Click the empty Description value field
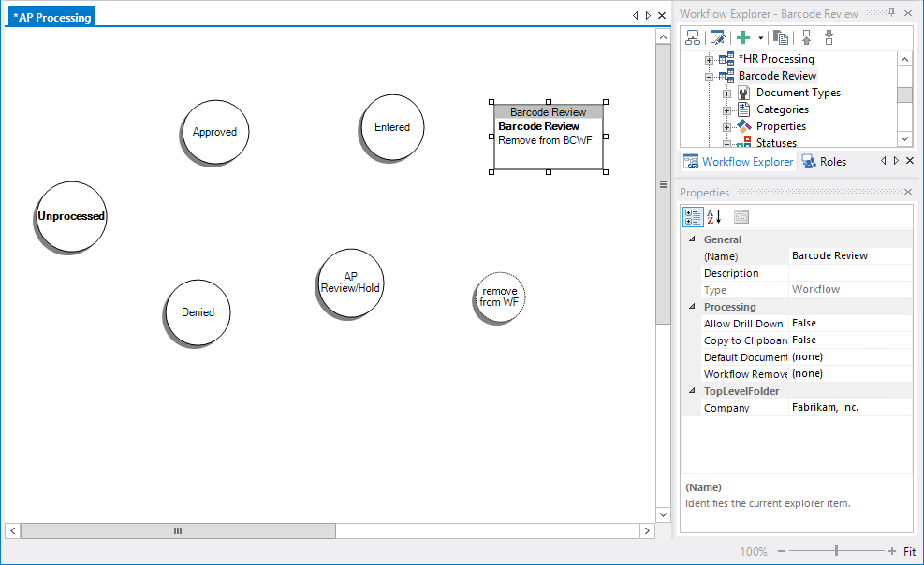 (x=850, y=272)
